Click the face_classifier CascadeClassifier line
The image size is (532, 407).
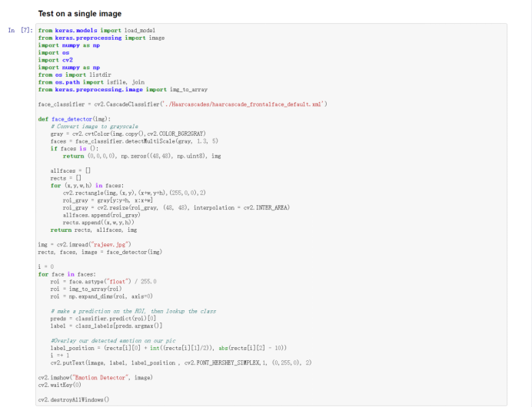(182, 104)
